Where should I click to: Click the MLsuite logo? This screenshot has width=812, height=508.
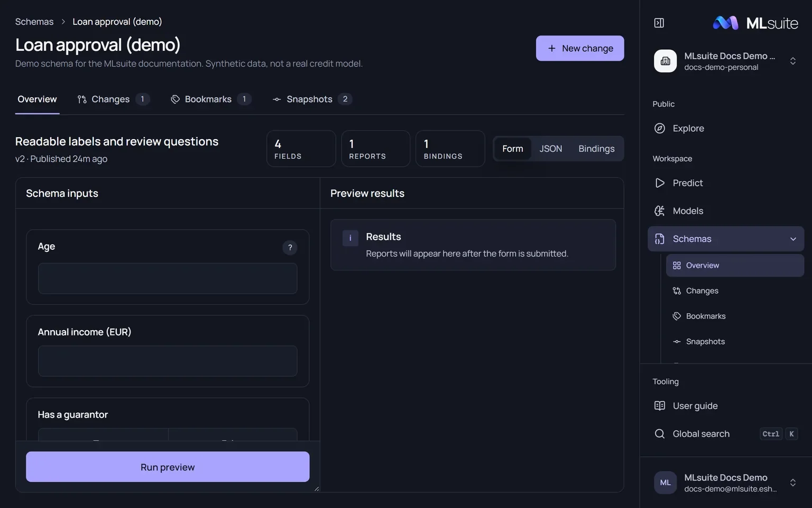755,23
